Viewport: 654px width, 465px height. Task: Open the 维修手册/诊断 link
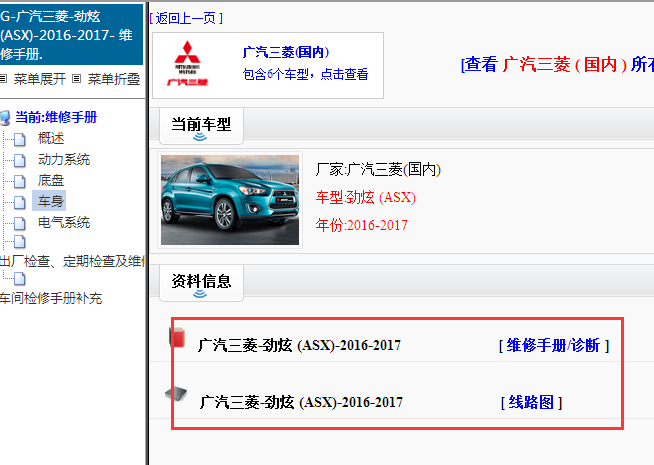point(553,345)
